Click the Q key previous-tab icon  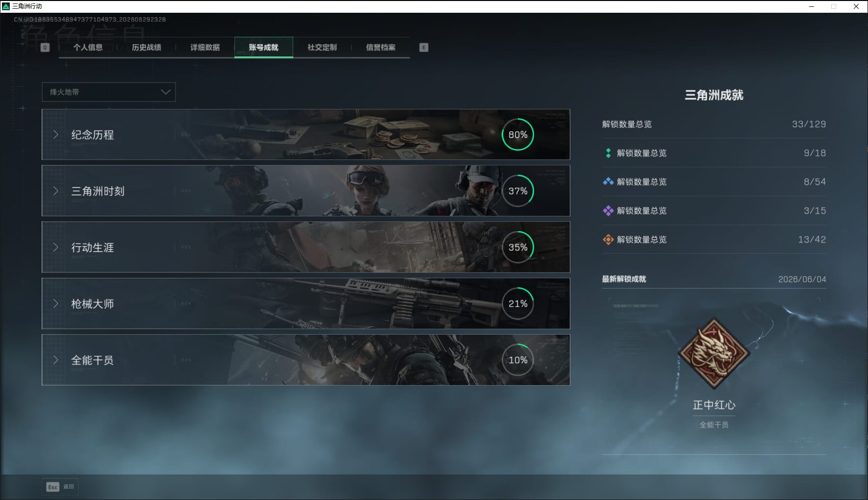coord(45,48)
